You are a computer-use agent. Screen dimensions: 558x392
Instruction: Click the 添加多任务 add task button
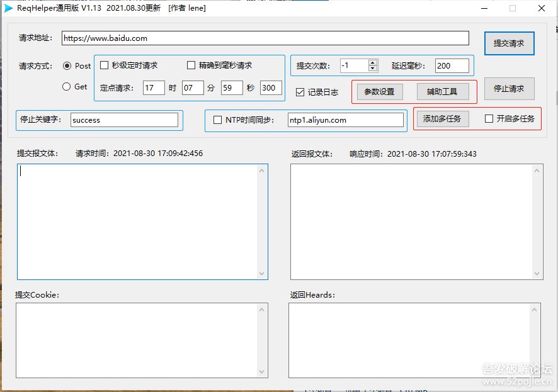click(443, 120)
